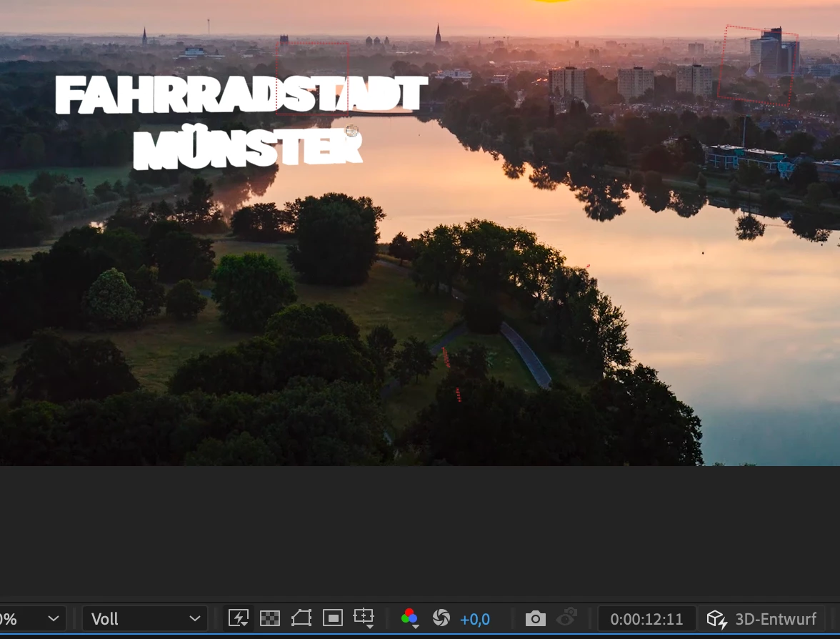This screenshot has width=840, height=639.
Task: Toggle the 3D-Entwurf draft button
Action: click(761, 619)
